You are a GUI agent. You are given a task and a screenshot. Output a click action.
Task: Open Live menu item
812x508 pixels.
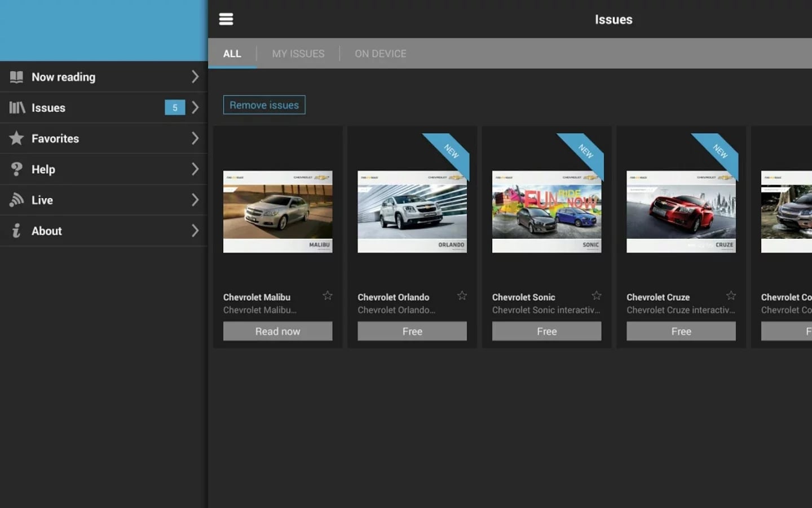point(104,200)
